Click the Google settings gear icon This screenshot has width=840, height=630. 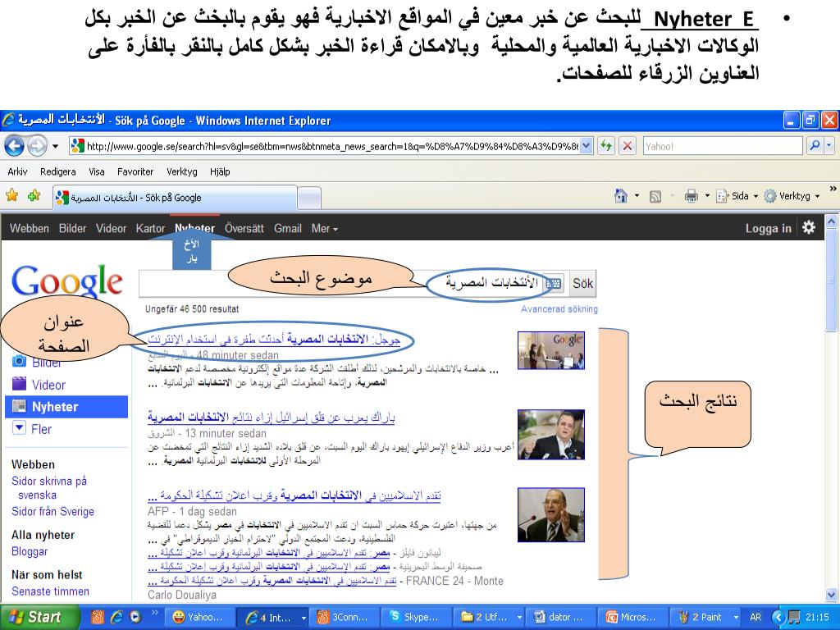[x=808, y=227]
